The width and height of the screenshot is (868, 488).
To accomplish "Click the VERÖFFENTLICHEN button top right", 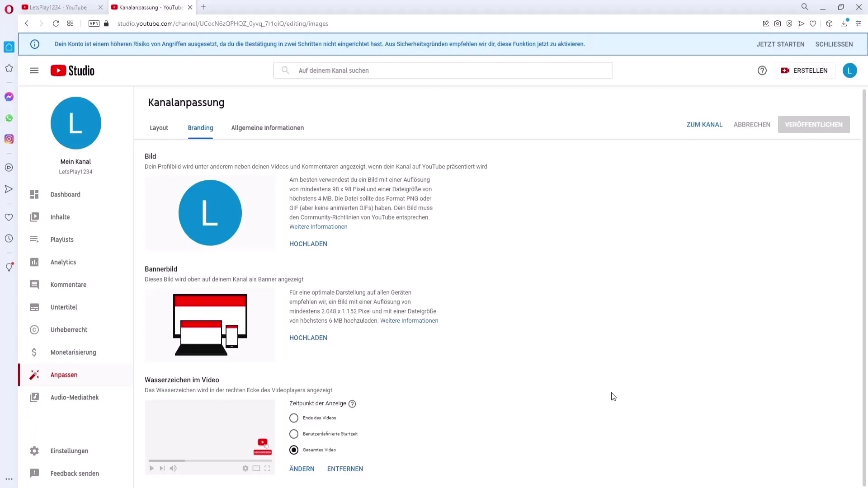I will (x=814, y=124).
